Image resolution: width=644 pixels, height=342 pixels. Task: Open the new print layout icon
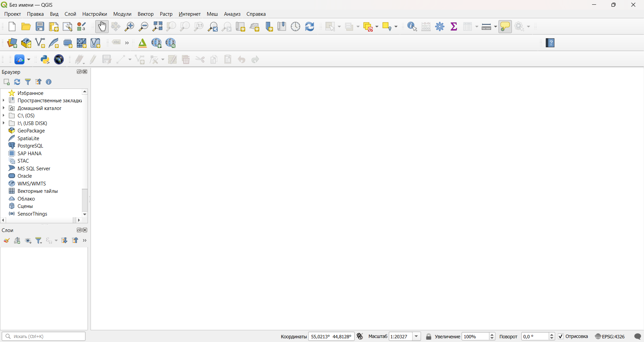pos(54,26)
